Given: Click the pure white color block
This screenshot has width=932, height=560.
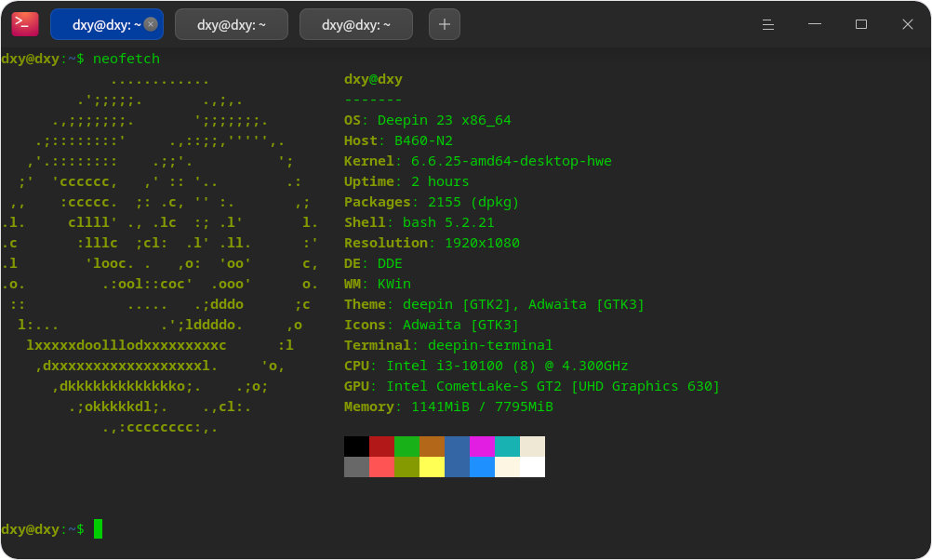Looking at the screenshot, I should click(533, 467).
